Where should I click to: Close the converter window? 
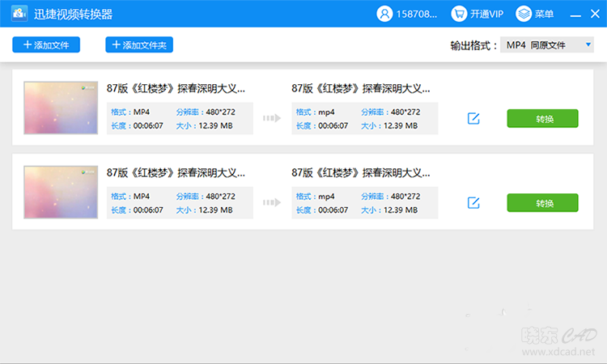[x=596, y=14]
